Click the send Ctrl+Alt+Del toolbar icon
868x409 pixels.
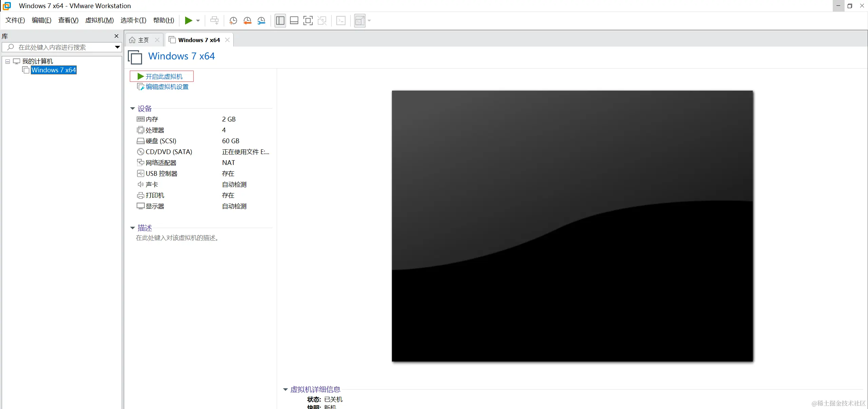[x=214, y=21]
